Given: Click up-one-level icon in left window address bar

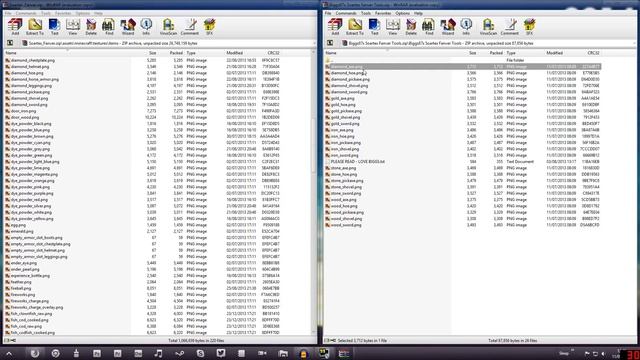Looking at the screenshot, I should coord(10,43).
